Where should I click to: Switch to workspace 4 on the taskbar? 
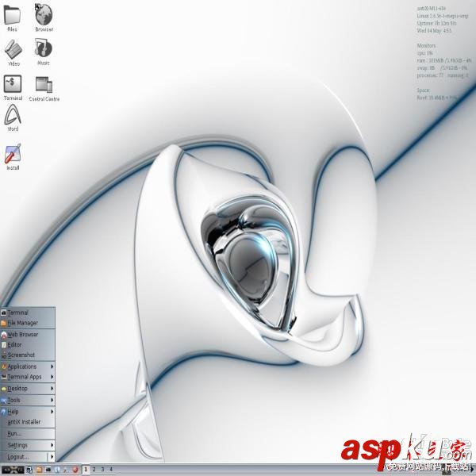tap(111, 470)
